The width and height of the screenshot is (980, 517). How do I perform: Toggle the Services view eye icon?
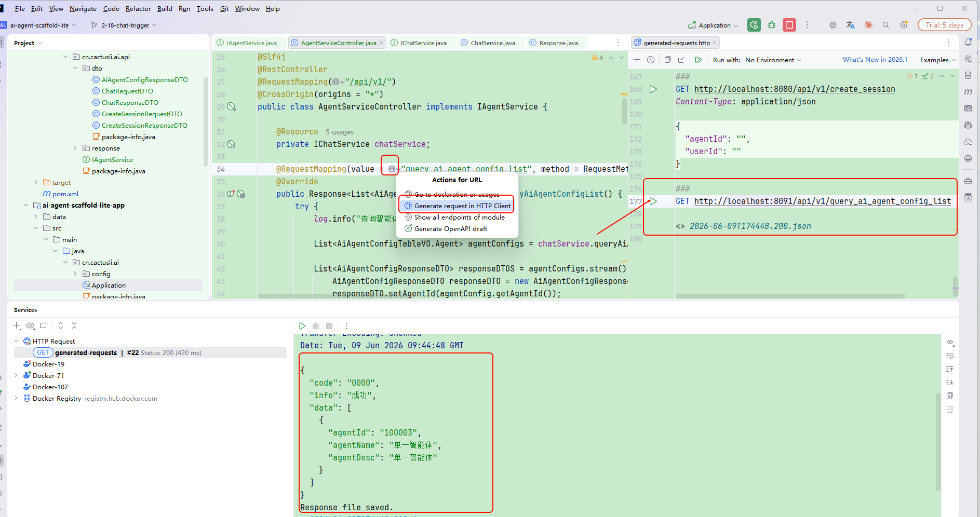click(30, 325)
